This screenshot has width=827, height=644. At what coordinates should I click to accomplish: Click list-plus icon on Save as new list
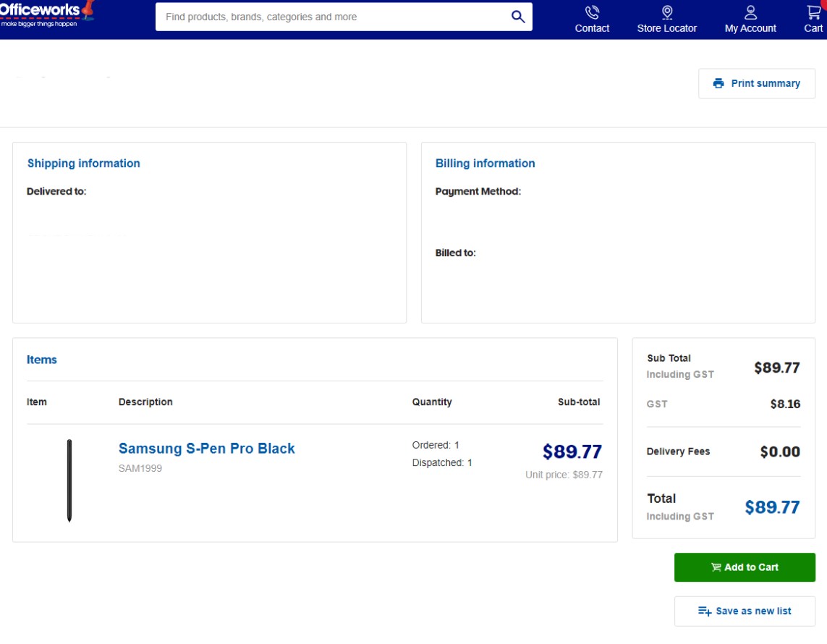pos(704,611)
